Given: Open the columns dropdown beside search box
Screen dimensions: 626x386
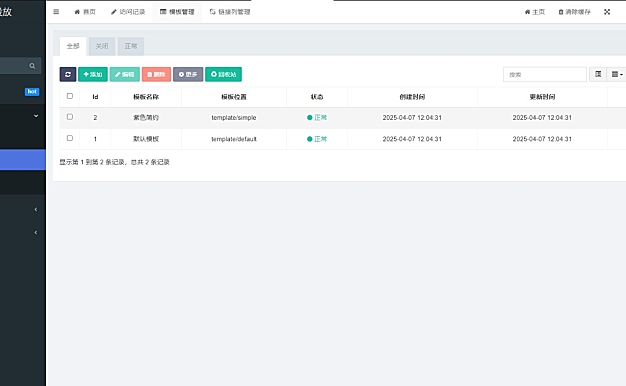Looking at the screenshot, I should tap(617, 74).
